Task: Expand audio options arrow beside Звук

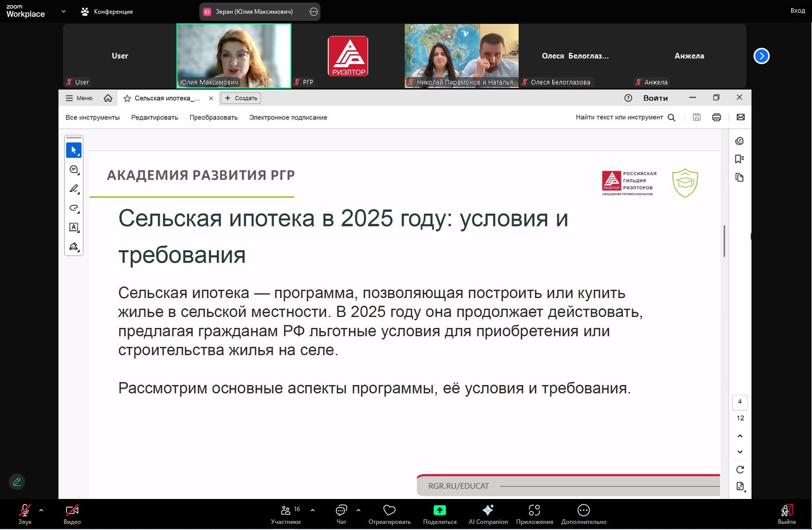Action: tap(41, 510)
